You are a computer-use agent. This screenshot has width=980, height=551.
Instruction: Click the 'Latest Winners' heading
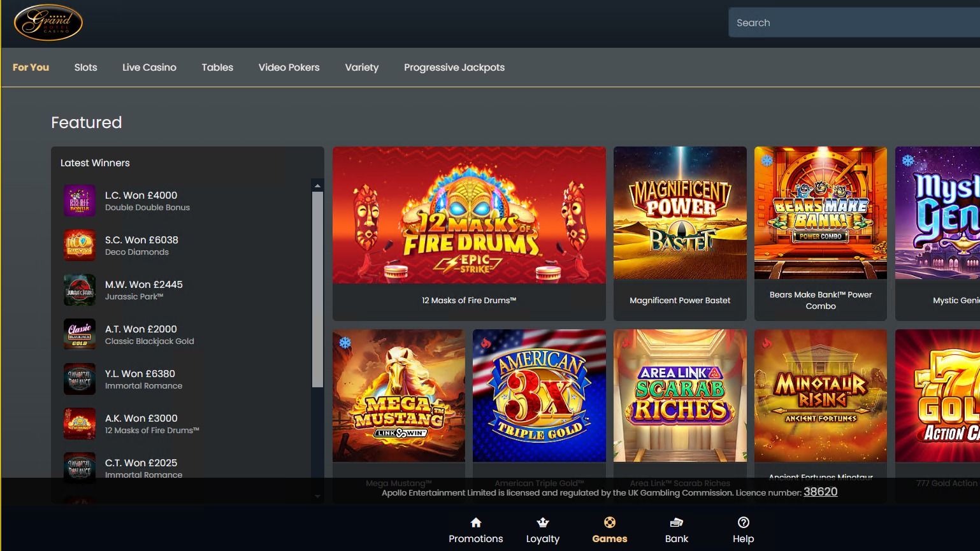point(95,162)
